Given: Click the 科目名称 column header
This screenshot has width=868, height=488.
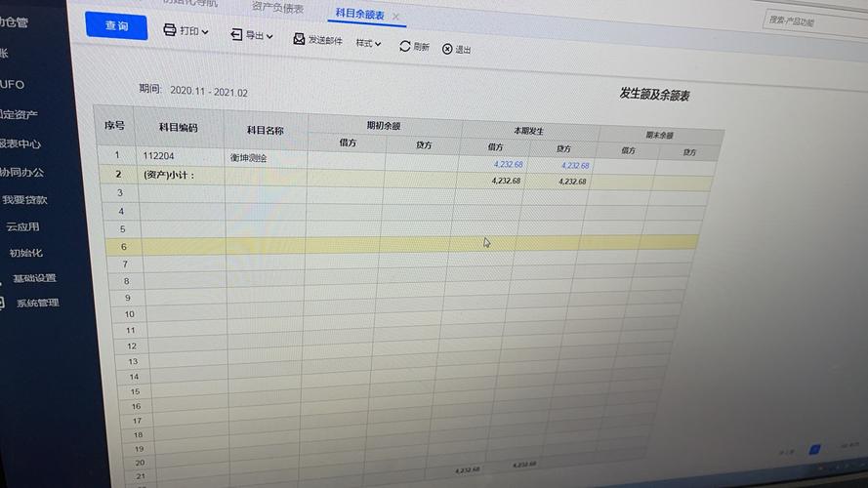Looking at the screenshot, I should coord(266,131).
